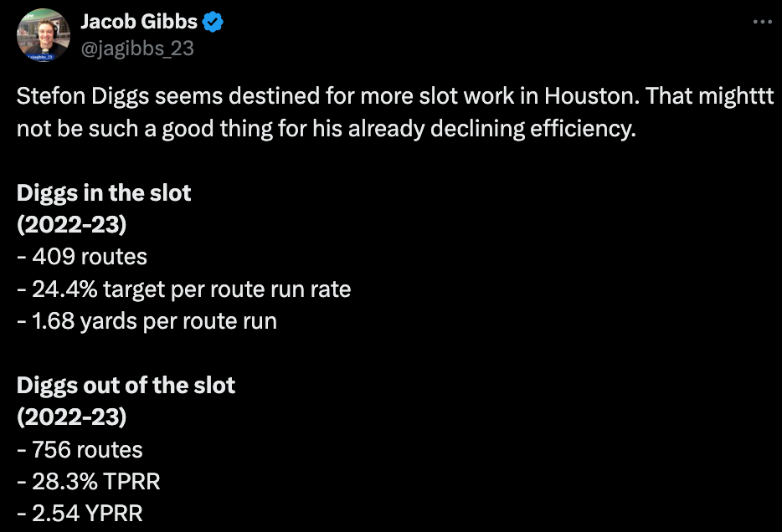Click the word 'mighttt' in the first line
This screenshot has width=782, height=532.
click(736, 95)
